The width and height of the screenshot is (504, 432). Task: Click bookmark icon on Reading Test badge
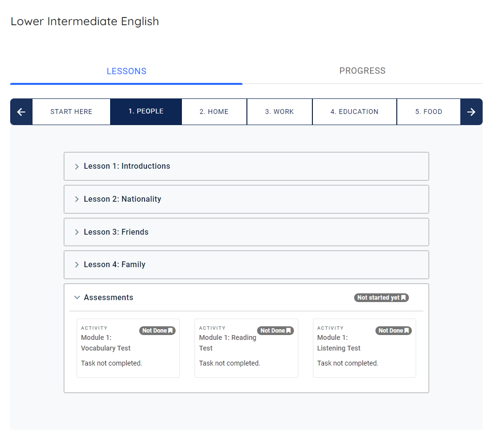pyautogui.click(x=289, y=330)
